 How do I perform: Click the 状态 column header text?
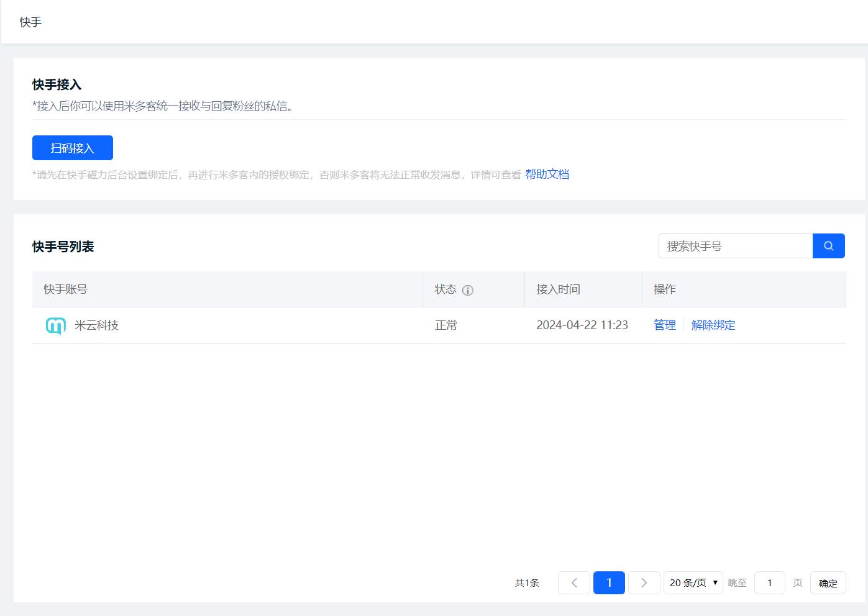[445, 289]
